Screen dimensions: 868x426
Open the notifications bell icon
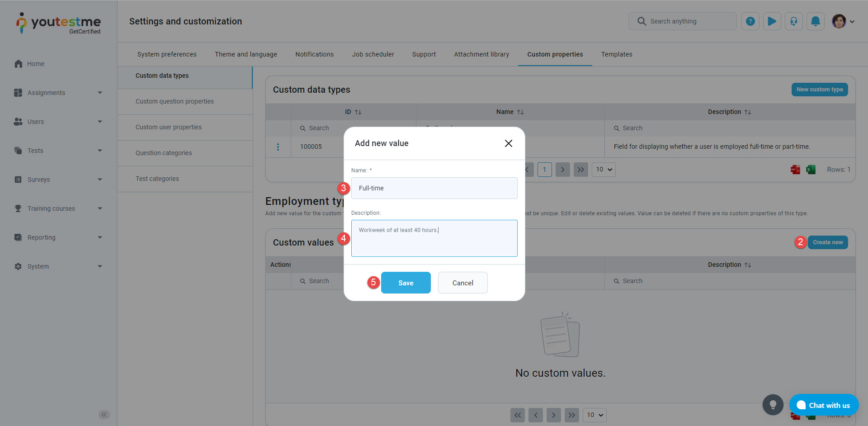pos(815,21)
